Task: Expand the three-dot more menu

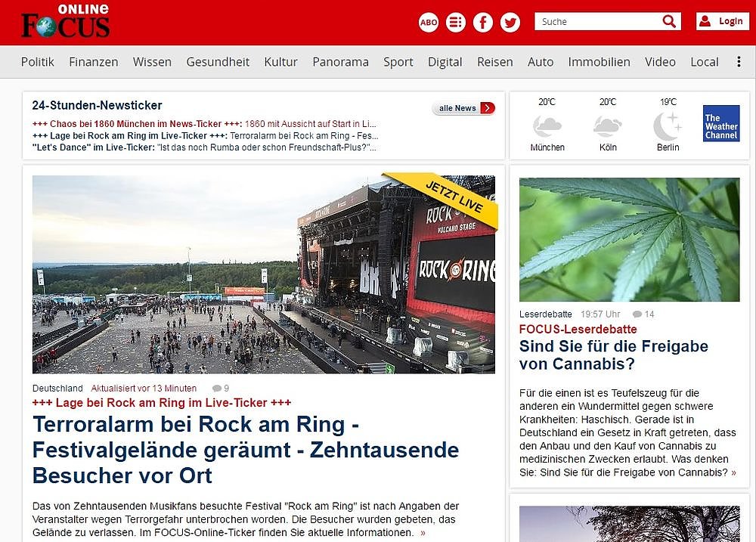Action: click(739, 62)
